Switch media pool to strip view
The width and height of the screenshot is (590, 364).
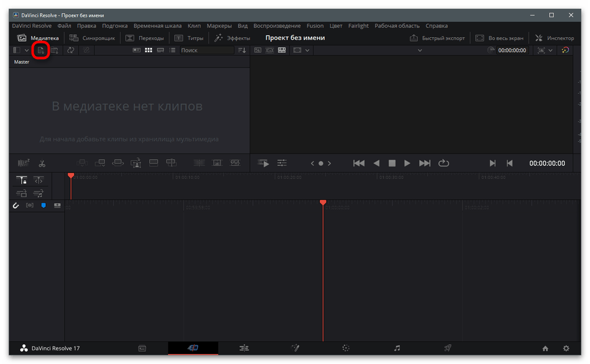161,50
